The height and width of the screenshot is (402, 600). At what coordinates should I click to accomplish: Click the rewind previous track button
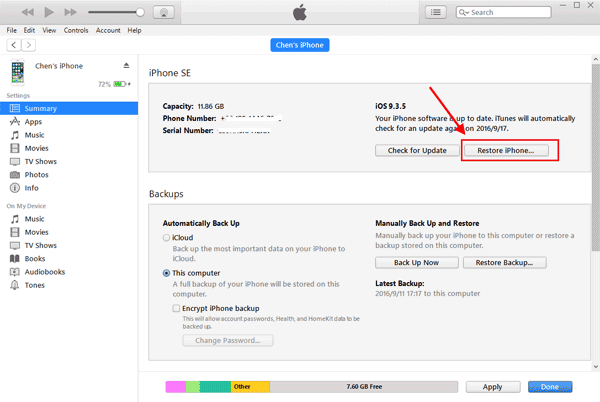point(27,12)
